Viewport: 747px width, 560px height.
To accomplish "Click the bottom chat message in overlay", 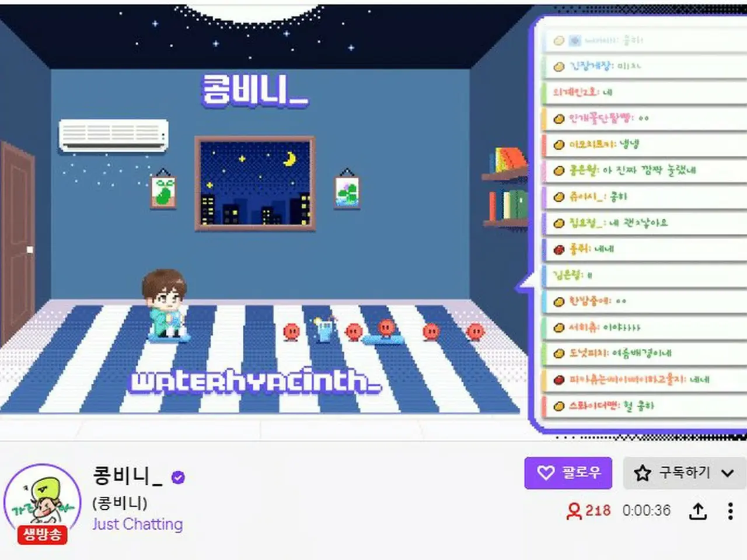I will tap(645, 406).
